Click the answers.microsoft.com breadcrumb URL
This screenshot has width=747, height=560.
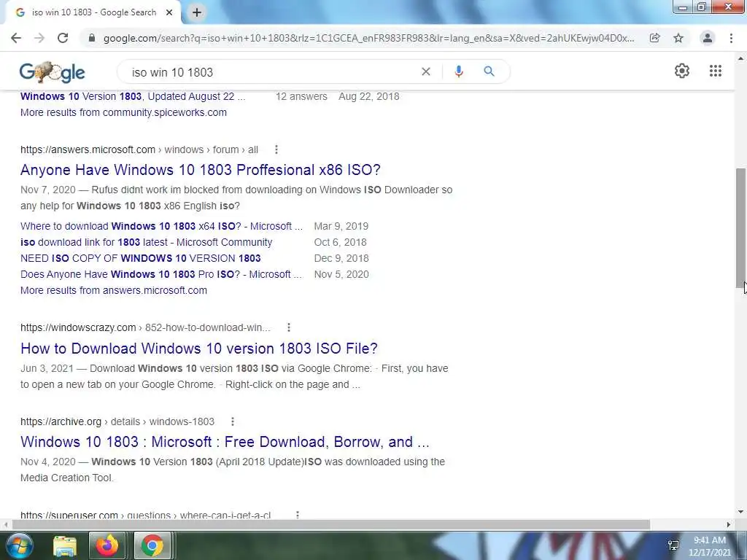139,149
